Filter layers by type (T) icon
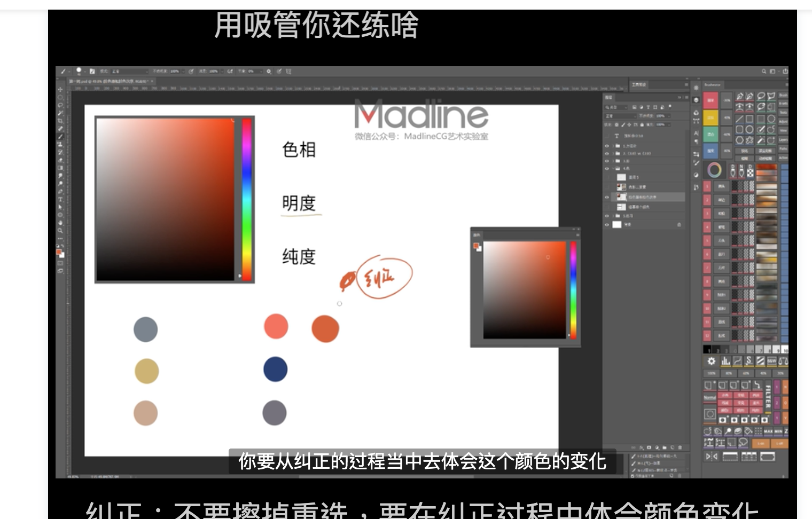 click(x=648, y=107)
